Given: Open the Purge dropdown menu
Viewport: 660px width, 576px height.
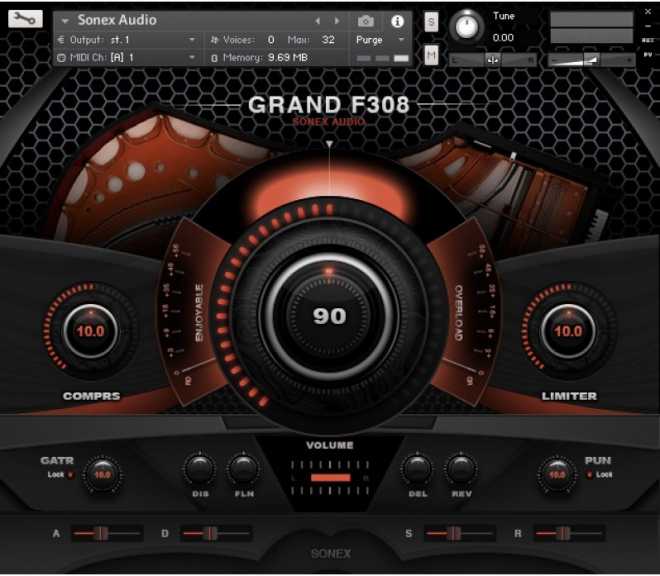Looking at the screenshot, I should click(x=381, y=39).
